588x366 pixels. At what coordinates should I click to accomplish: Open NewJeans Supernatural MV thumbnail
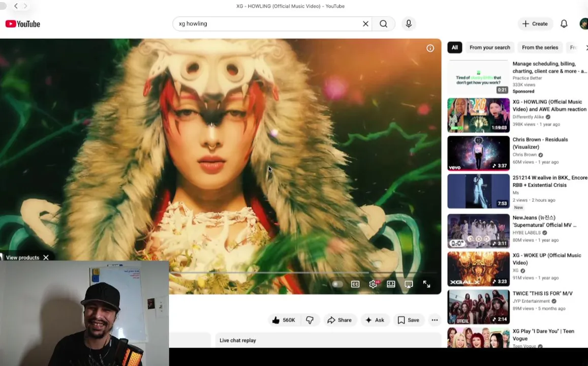(x=478, y=231)
